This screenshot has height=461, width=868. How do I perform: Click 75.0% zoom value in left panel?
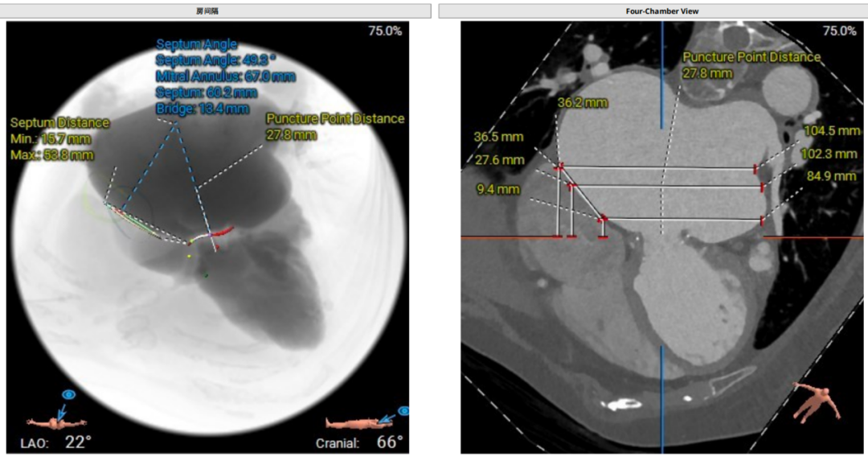(385, 31)
